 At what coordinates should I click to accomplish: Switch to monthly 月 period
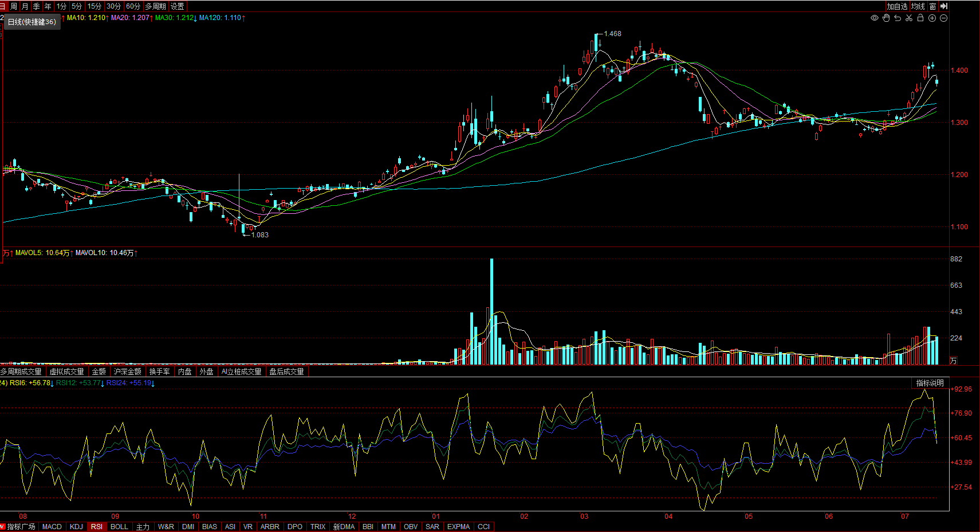point(25,6)
